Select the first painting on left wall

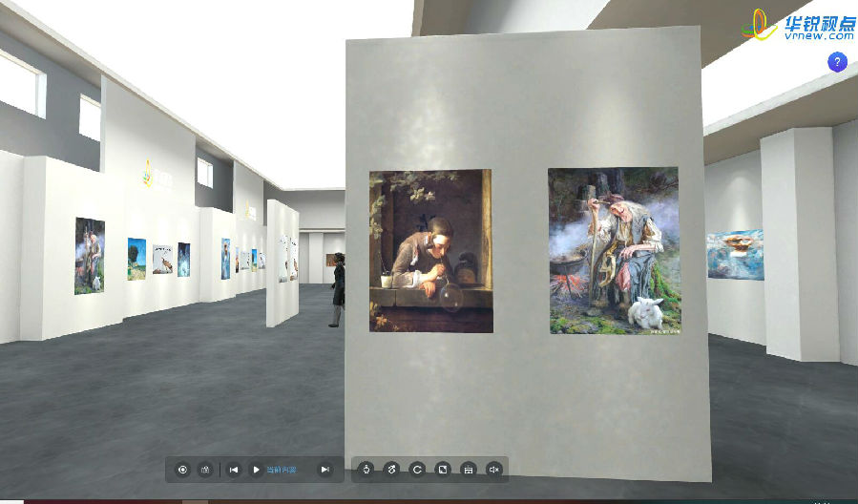pos(89,256)
